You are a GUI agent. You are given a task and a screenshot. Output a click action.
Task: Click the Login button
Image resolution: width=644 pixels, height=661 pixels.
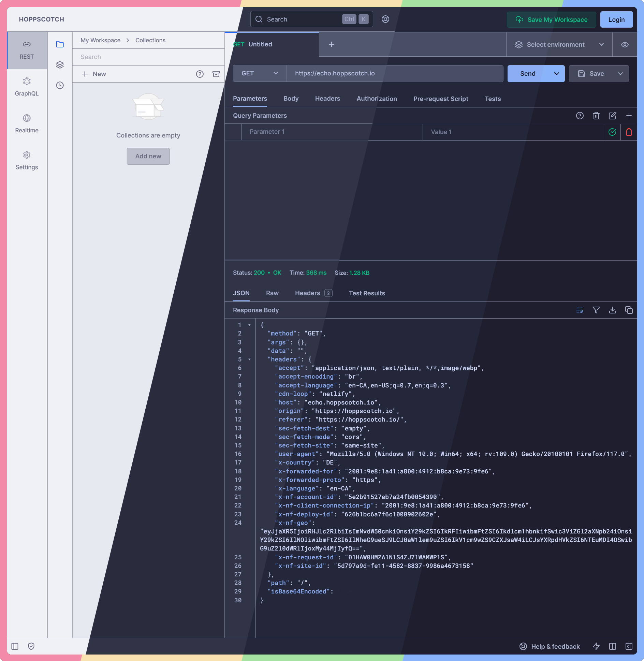coord(617,19)
